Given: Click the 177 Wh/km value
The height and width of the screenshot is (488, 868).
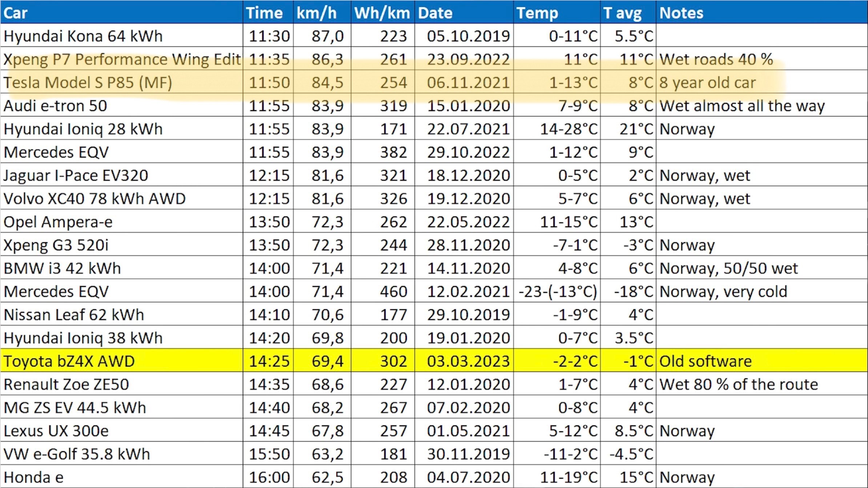Looking at the screenshot, I should coord(383,315).
